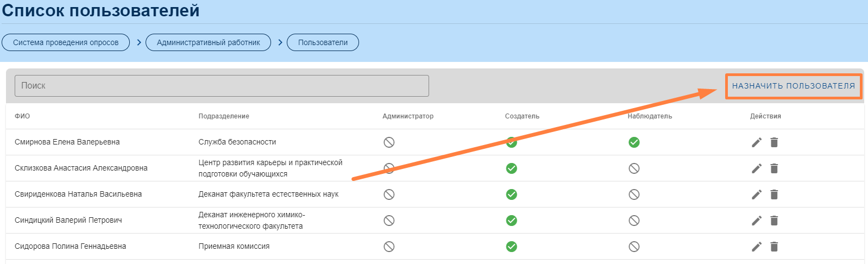This screenshot has height=264, width=868.
Task: Edit Сидорова Полина Геннадьевна with pencil
Action: pyautogui.click(x=757, y=247)
